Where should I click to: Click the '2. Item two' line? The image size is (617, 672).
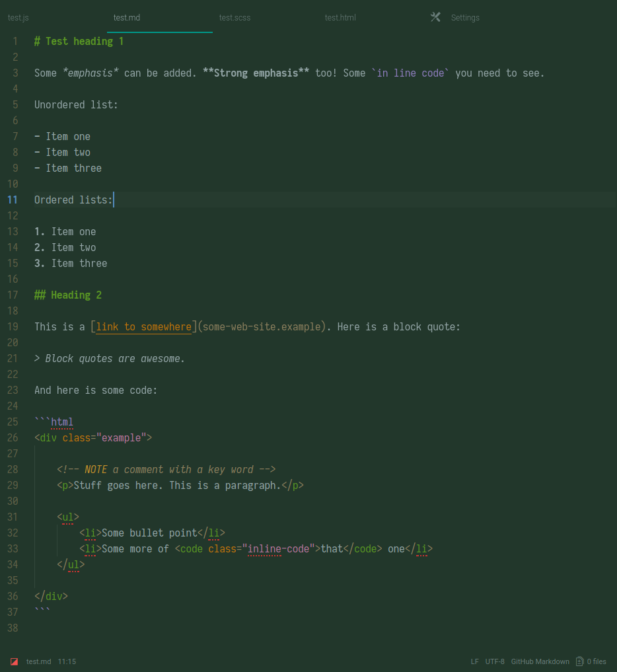click(65, 247)
